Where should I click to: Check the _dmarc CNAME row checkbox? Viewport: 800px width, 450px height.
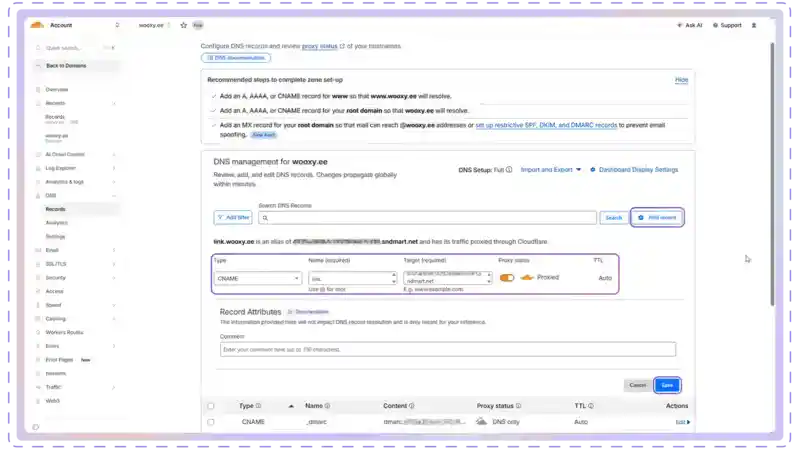point(211,422)
